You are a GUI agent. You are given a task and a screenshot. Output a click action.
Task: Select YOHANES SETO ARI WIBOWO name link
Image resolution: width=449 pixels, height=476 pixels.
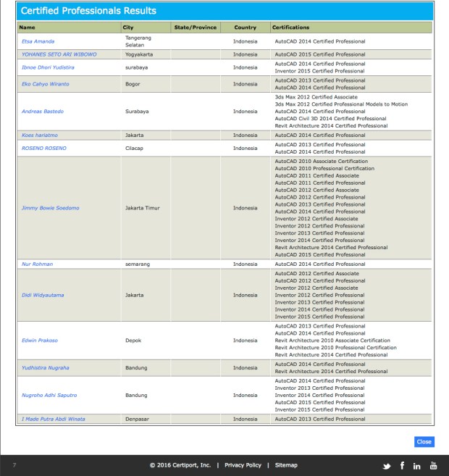[59, 54]
